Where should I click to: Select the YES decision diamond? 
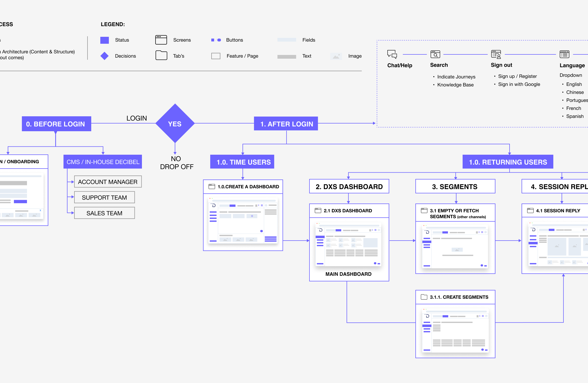pyautogui.click(x=175, y=123)
